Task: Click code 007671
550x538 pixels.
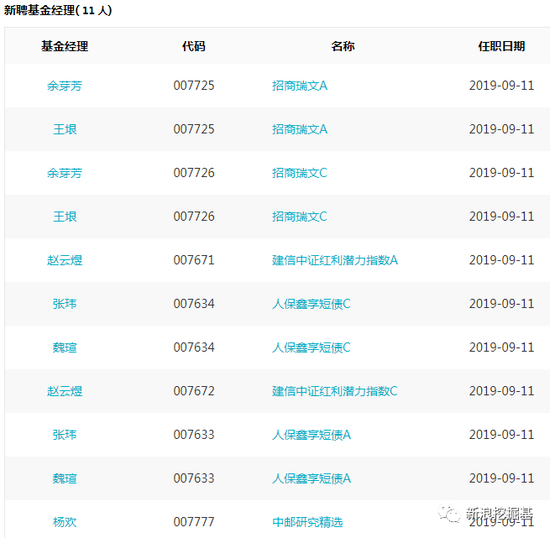Action: tap(194, 260)
